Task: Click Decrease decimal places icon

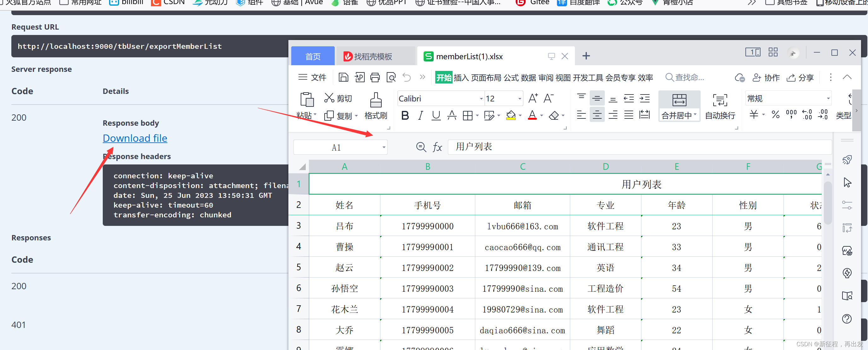Action: click(823, 115)
